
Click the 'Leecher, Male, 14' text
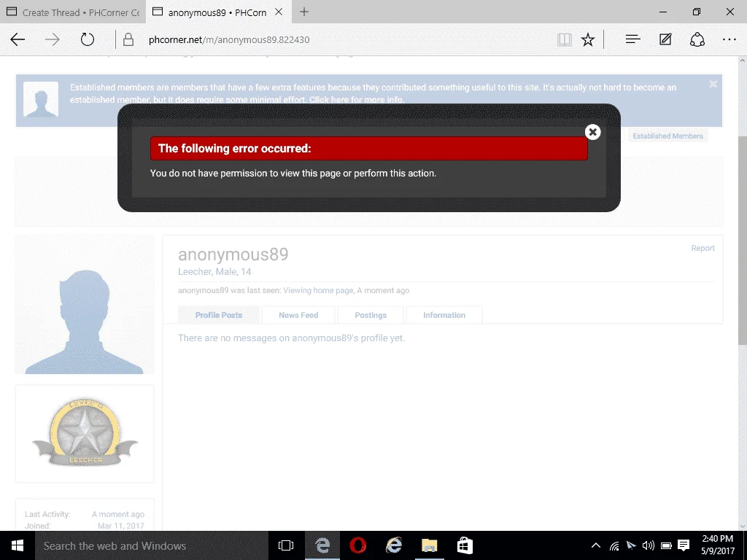point(214,271)
